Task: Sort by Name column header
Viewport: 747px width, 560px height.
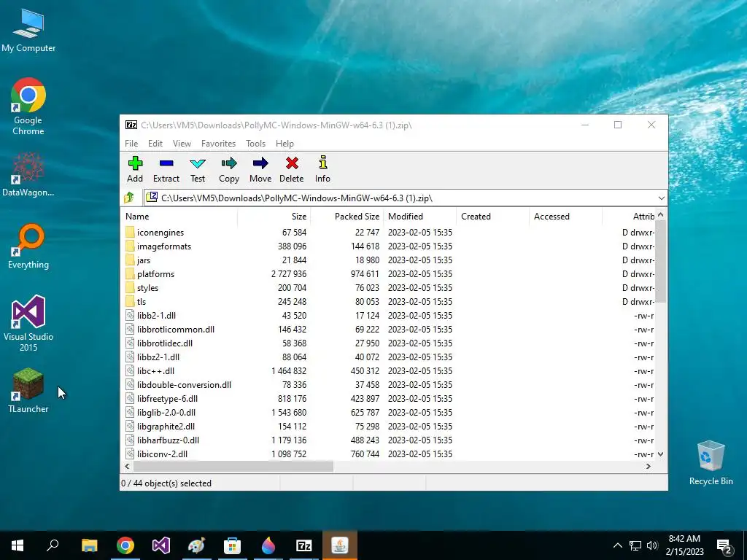Action: coord(179,216)
